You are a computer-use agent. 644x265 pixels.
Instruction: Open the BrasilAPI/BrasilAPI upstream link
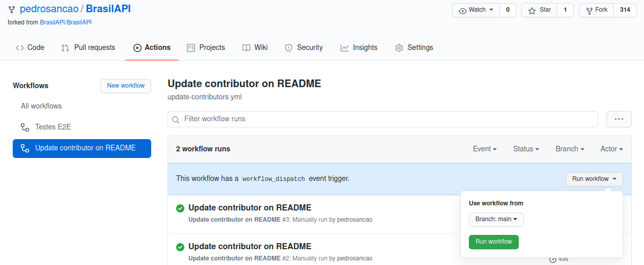pyautogui.click(x=66, y=22)
